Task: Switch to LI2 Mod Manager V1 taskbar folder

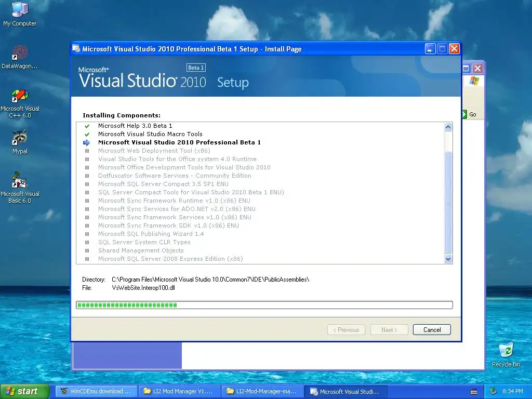Action: click(179, 392)
